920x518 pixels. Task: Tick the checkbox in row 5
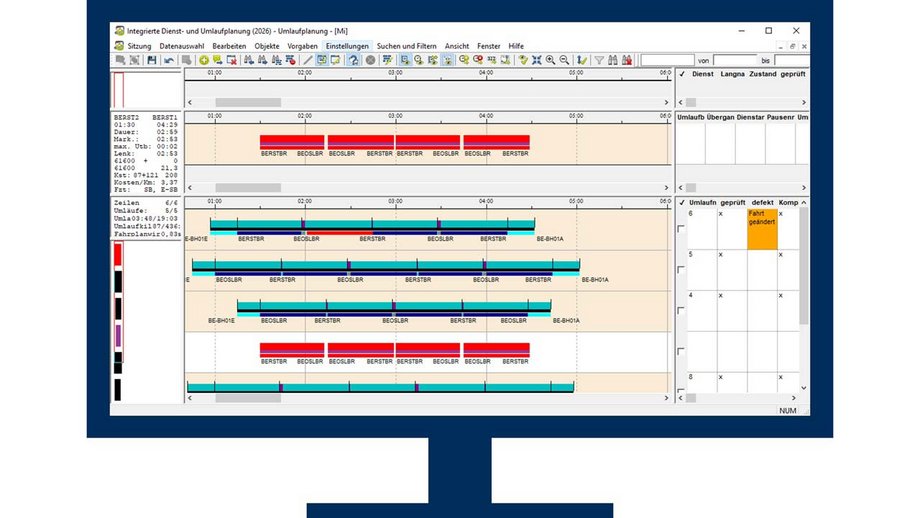click(681, 270)
